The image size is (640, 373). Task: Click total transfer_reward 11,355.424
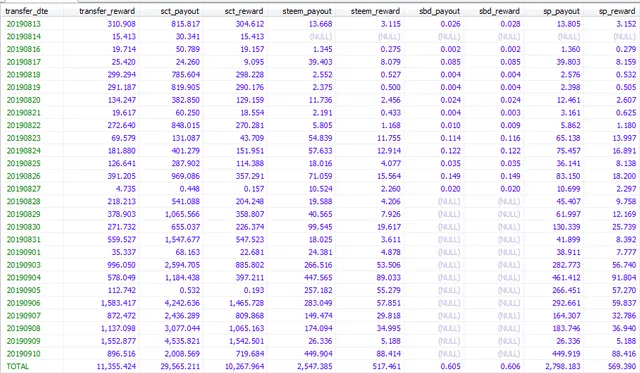click(x=116, y=366)
